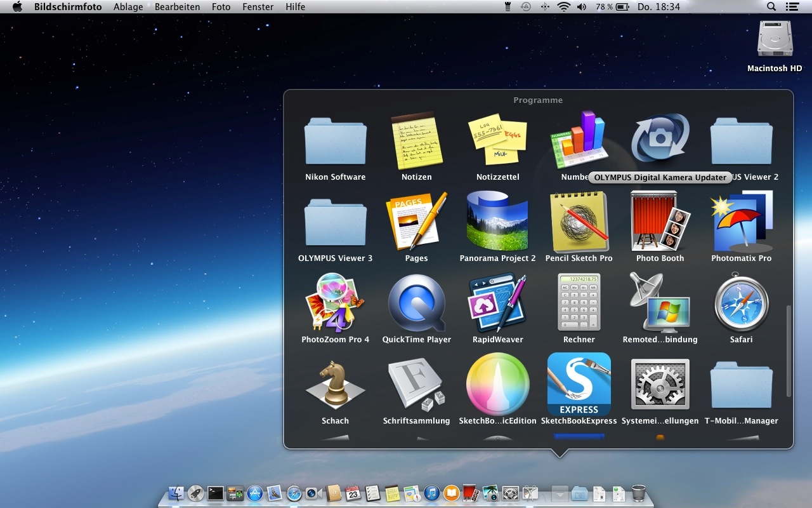Launch the Pages app
The height and width of the screenshot is (508, 812).
tap(416, 221)
